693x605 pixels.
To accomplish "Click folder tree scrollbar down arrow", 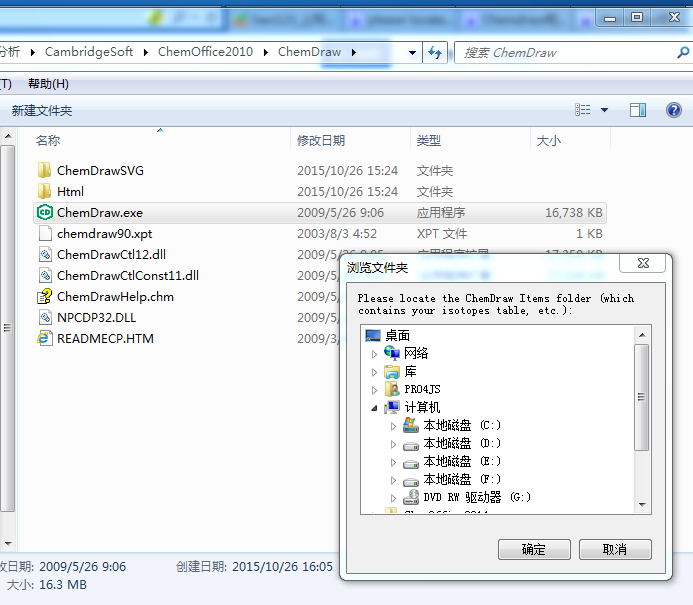I will pyautogui.click(x=642, y=505).
